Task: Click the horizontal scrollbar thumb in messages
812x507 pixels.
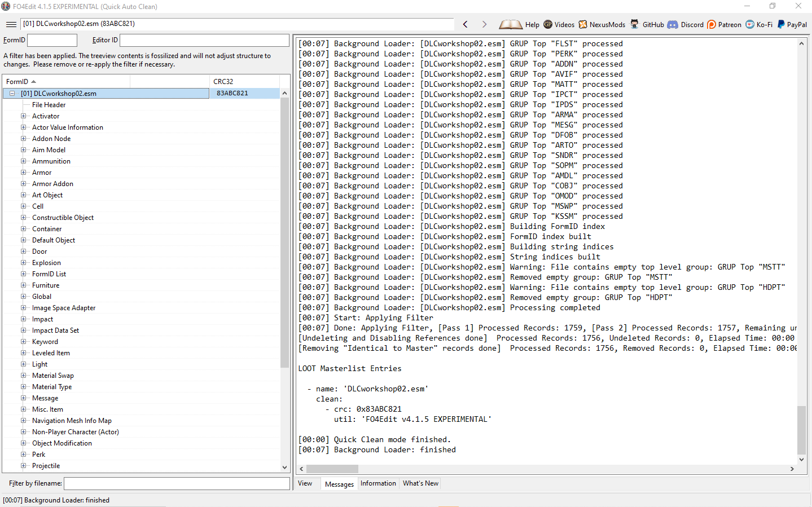Action: (x=332, y=469)
